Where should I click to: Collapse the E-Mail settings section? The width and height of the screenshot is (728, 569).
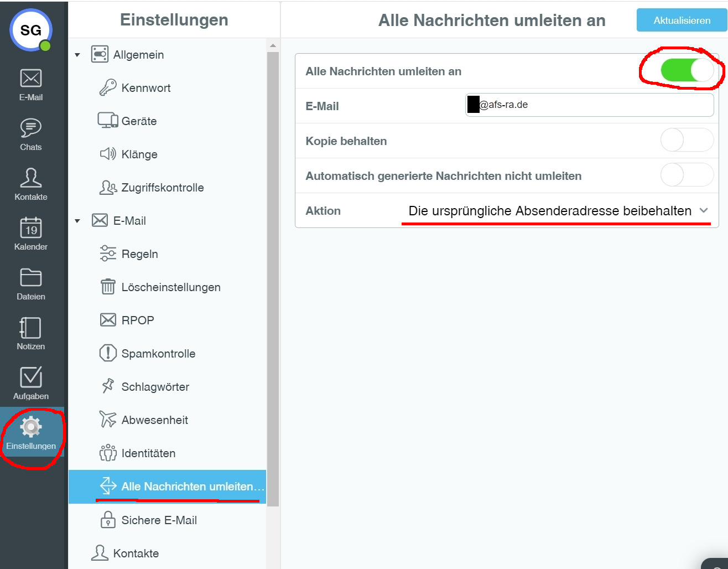point(77,220)
